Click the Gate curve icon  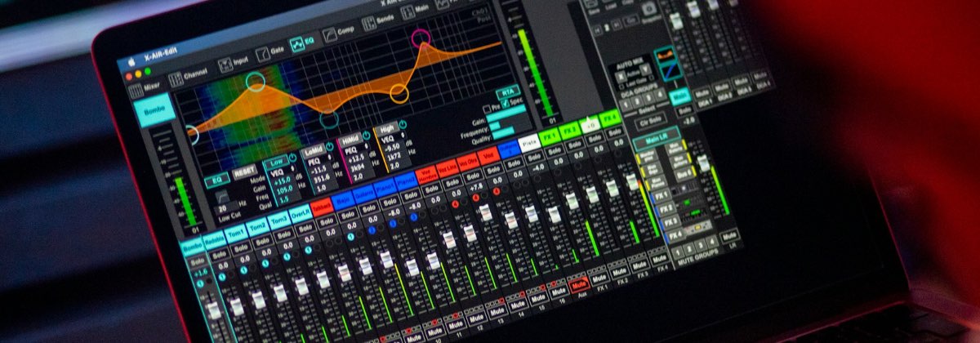click(x=263, y=55)
